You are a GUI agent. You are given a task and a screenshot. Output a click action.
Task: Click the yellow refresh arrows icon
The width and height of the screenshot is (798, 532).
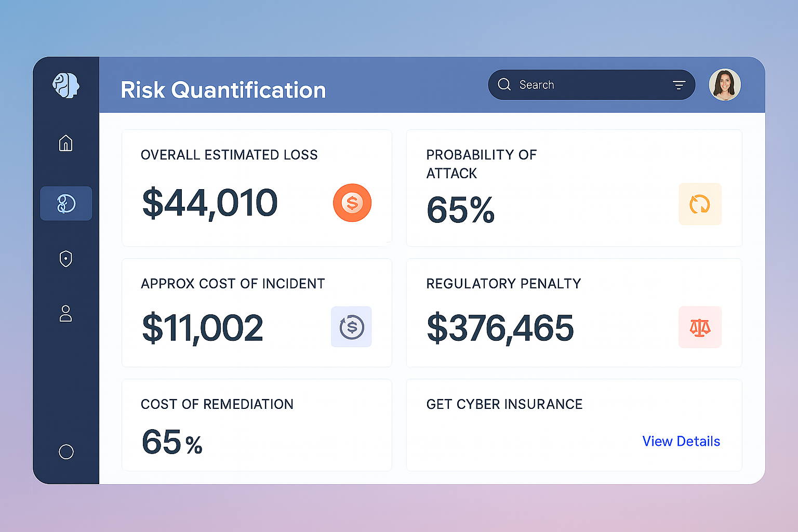(x=700, y=204)
